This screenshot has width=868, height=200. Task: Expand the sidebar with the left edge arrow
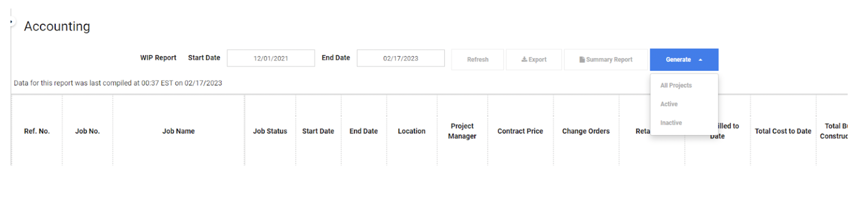[11, 22]
